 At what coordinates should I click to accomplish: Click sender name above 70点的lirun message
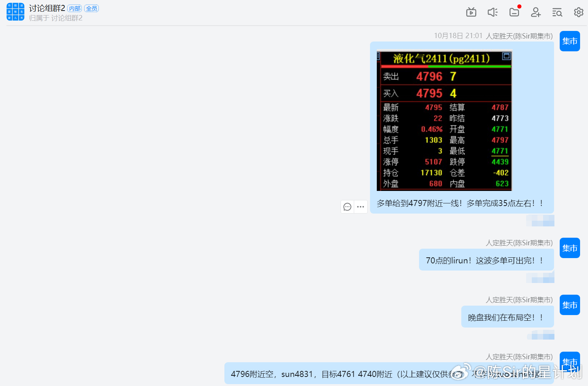click(519, 243)
